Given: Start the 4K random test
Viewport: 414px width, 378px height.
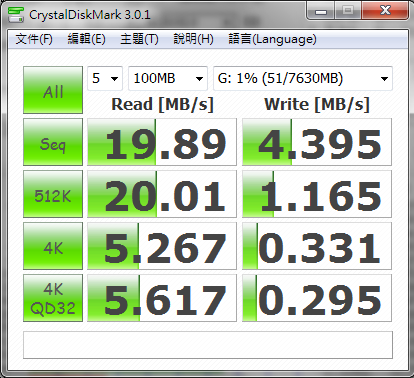Looking at the screenshot, I should pyautogui.click(x=53, y=246).
